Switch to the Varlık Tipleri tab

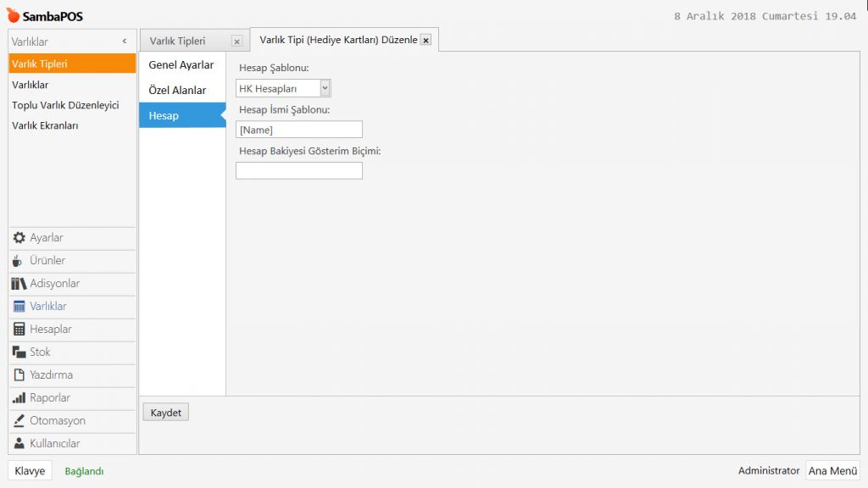tap(178, 41)
